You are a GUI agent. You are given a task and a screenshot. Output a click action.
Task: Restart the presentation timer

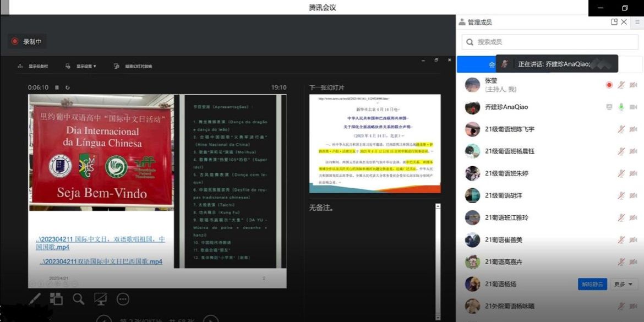click(x=67, y=88)
